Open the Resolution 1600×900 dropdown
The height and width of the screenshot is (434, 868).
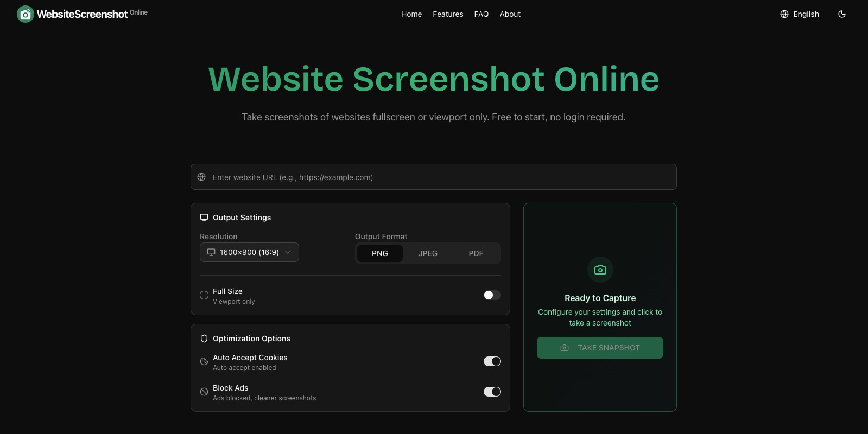pos(249,252)
